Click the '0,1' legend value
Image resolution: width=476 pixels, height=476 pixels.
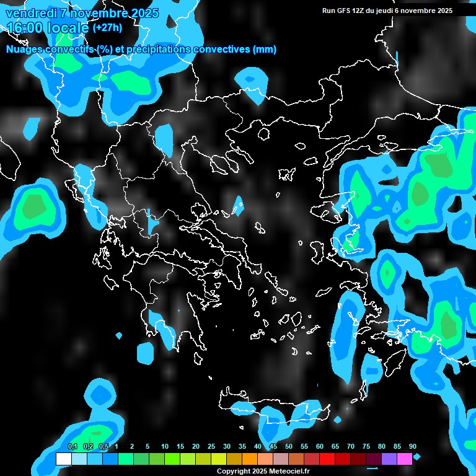click(73, 446)
